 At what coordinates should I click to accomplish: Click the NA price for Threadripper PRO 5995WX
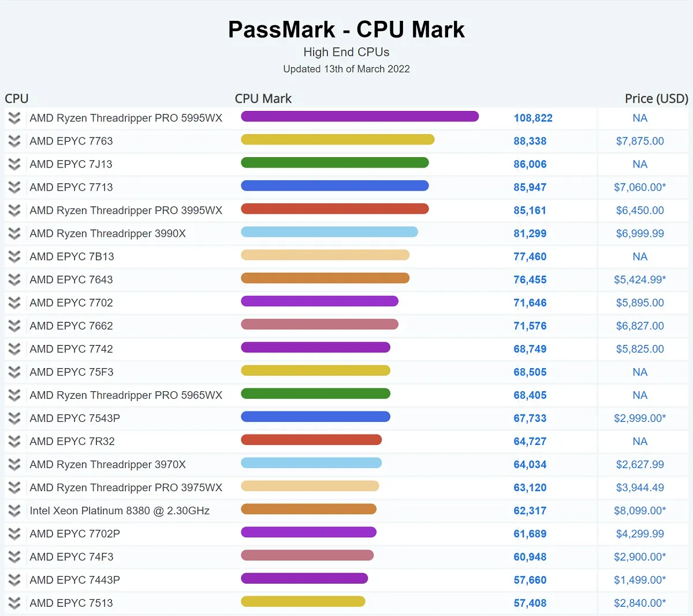pos(640,118)
